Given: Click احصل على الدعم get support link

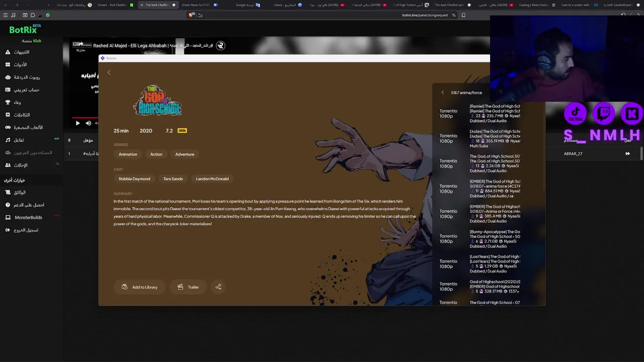Looking at the screenshot, I should point(25,205).
